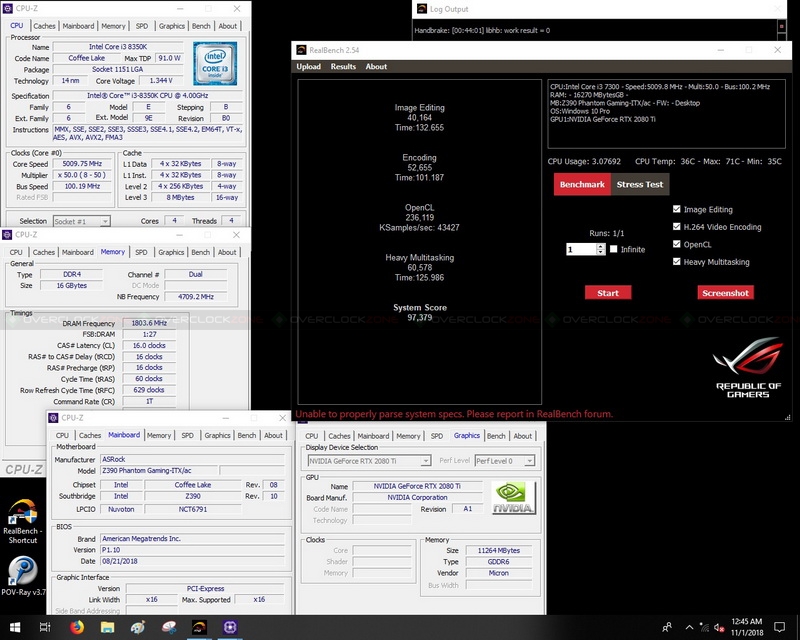Click the NVIDIA logo in the CPU-Z Graphics window
Viewport: 800px width, 640px height.
point(514,498)
